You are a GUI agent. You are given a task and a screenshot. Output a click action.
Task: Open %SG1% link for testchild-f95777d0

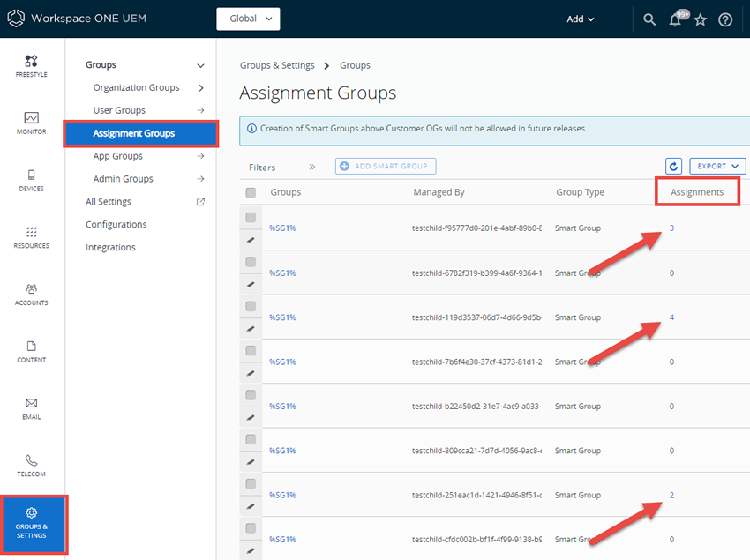(x=282, y=228)
